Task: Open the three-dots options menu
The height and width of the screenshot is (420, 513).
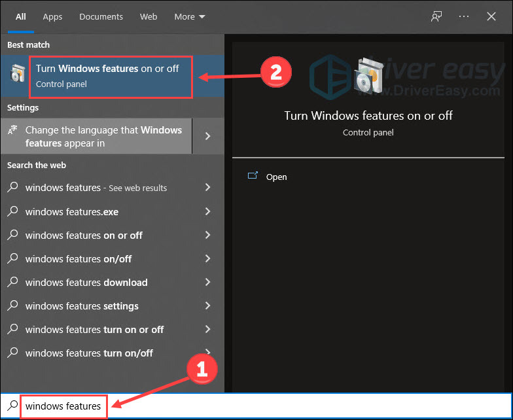Action: click(x=464, y=16)
